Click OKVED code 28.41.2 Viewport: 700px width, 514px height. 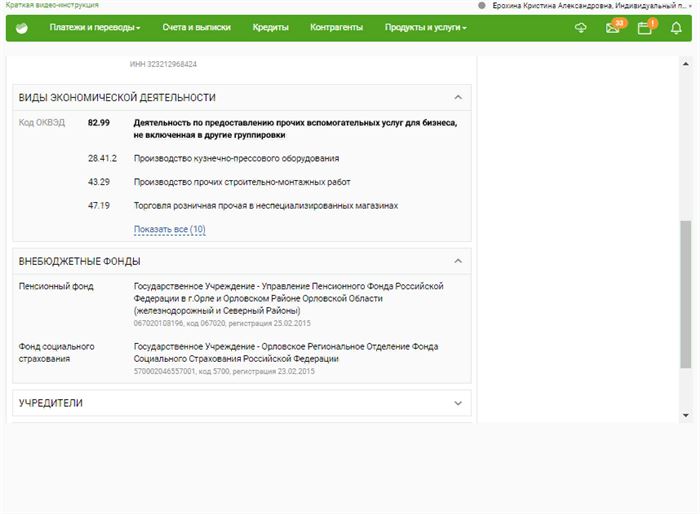(102, 159)
